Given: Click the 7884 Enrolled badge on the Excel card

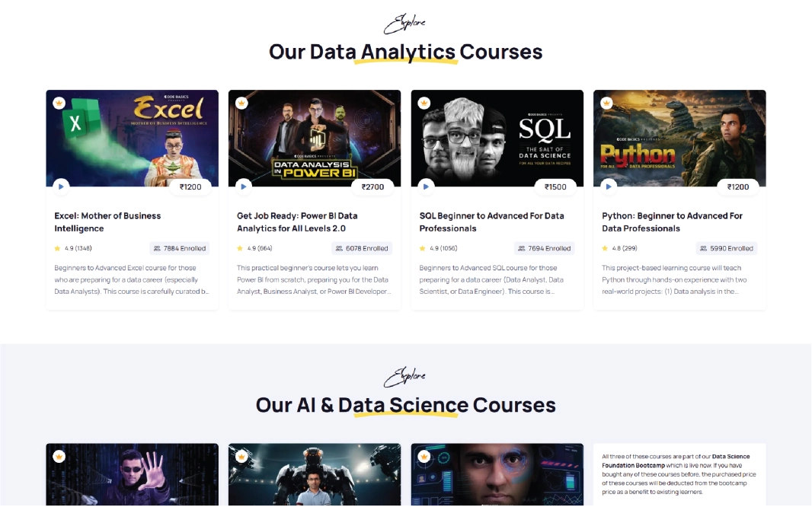Looking at the screenshot, I should click(x=180, y=247).
